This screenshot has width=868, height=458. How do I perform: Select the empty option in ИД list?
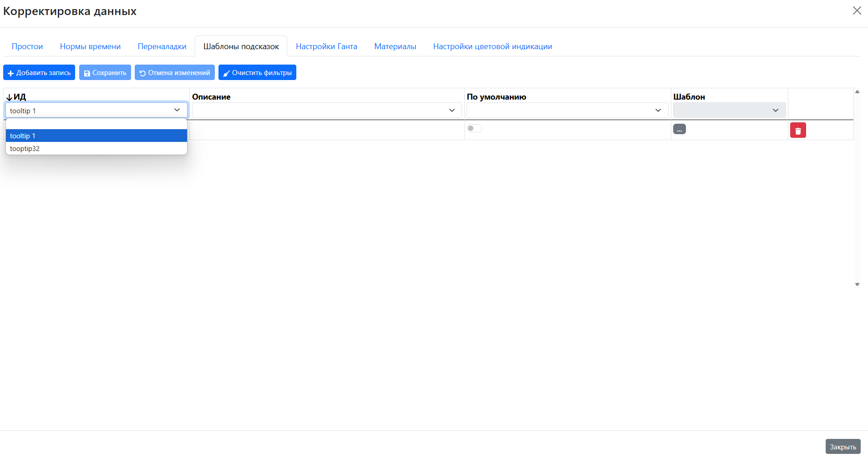click(96, 124)
